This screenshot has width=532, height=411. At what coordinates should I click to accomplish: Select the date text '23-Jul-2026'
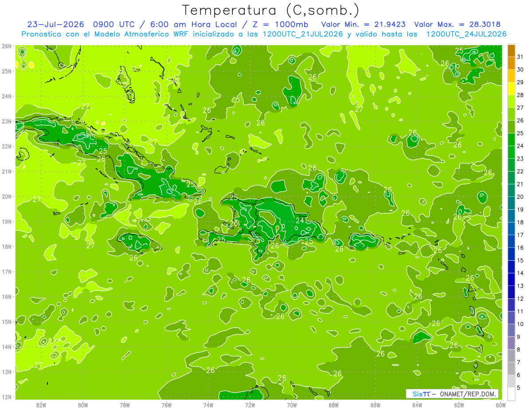(x=56, y=24)
